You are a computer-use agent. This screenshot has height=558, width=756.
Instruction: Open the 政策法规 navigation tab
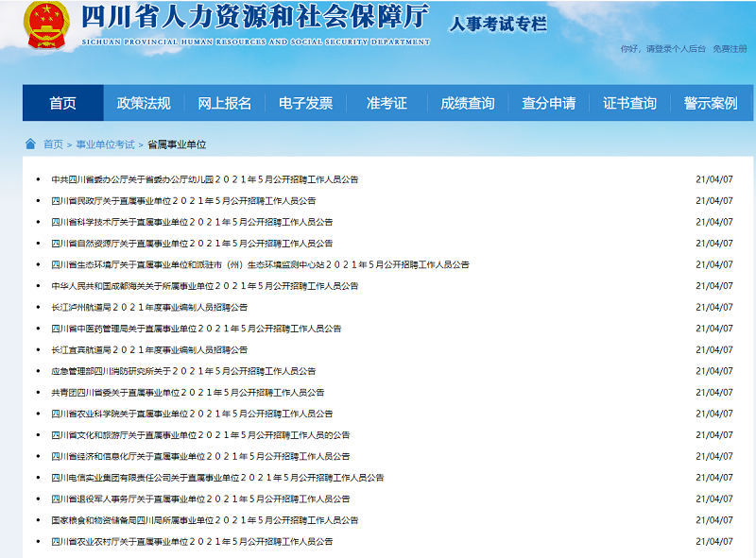[x=144, y=104]
